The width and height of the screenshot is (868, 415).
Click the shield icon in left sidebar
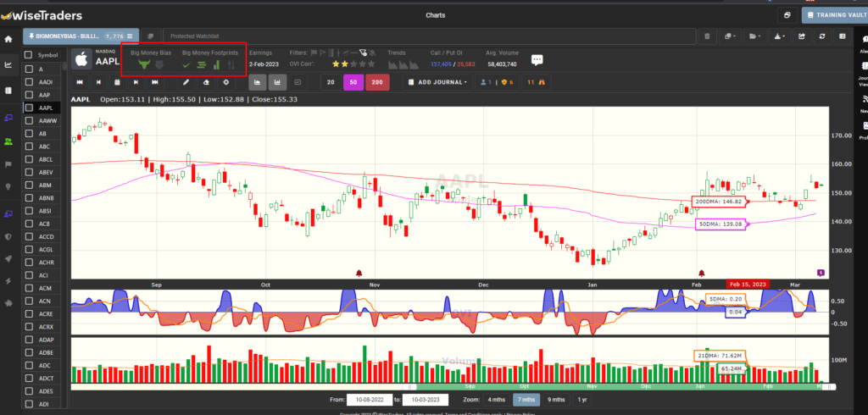pos(8,236)
